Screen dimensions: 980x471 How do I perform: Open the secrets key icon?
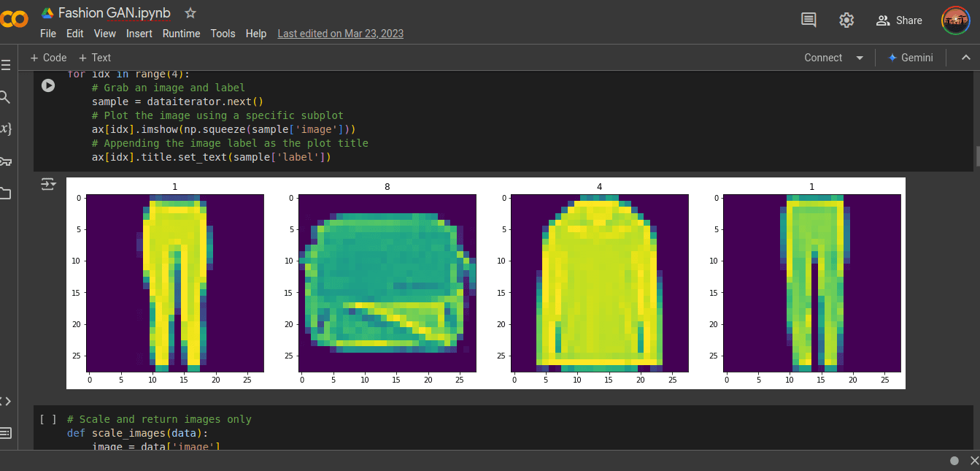coord(5,161)
